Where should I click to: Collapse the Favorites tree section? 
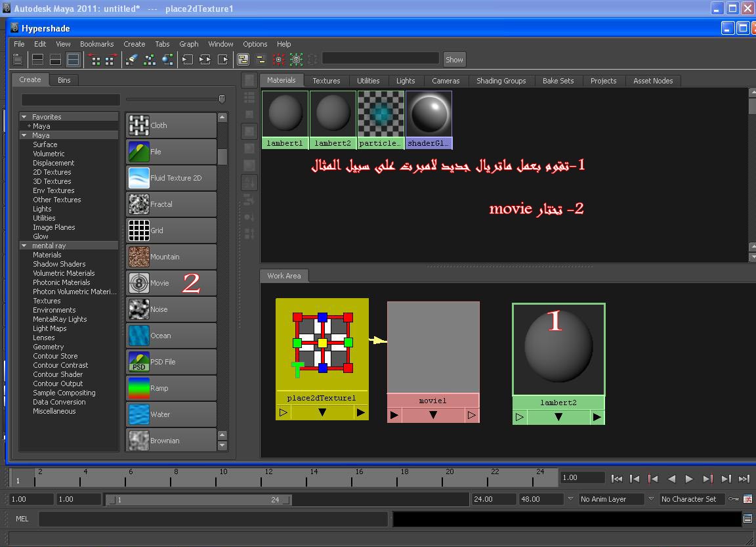(24, 117)
